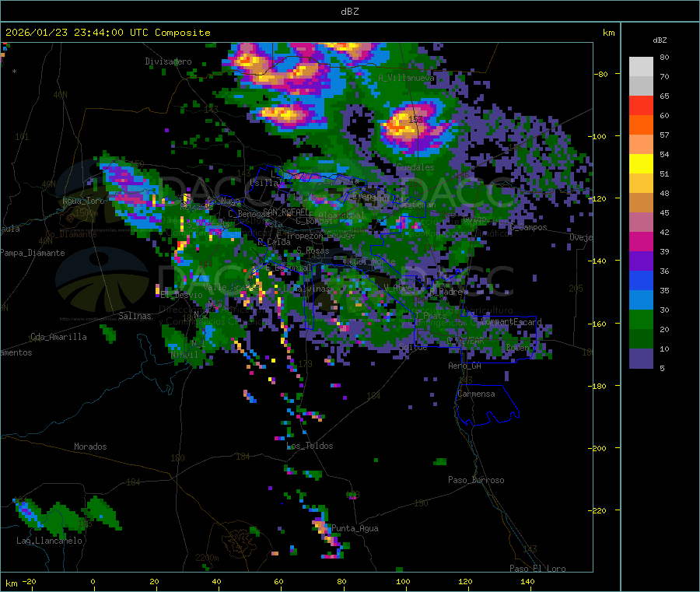Click the A_Villanueva map label
This screenshot has height=592, width=700.
pyautogui.click(x=406, y=78)
